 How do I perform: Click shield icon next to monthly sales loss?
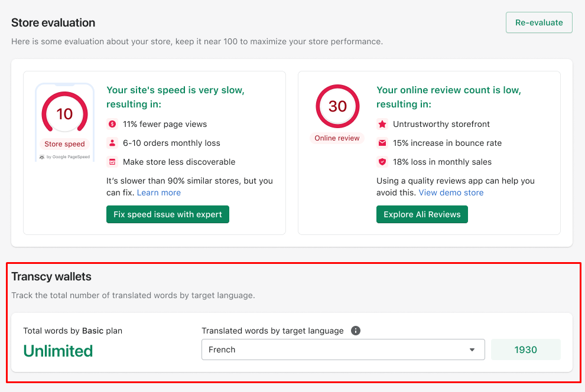click(382, 162)
